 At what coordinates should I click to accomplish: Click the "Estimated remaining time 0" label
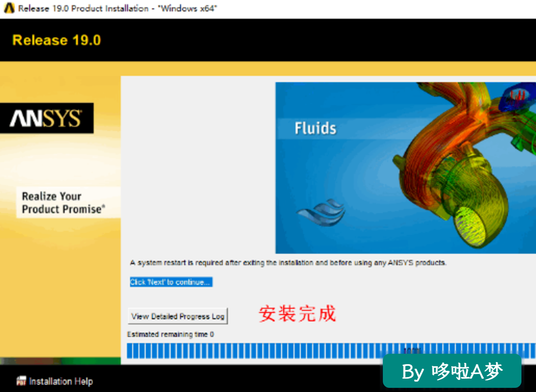[x=171, y=335]
